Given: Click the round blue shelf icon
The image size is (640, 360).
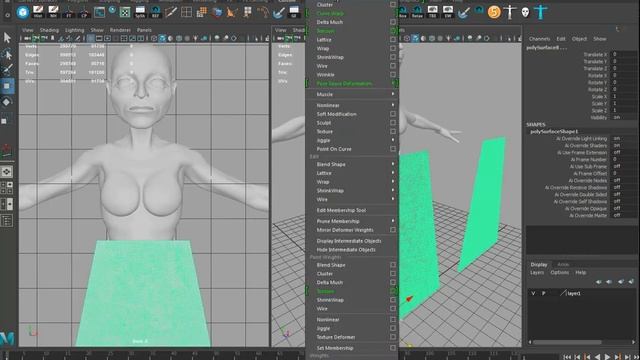Looking at the screenshot, I should (23, 12).
